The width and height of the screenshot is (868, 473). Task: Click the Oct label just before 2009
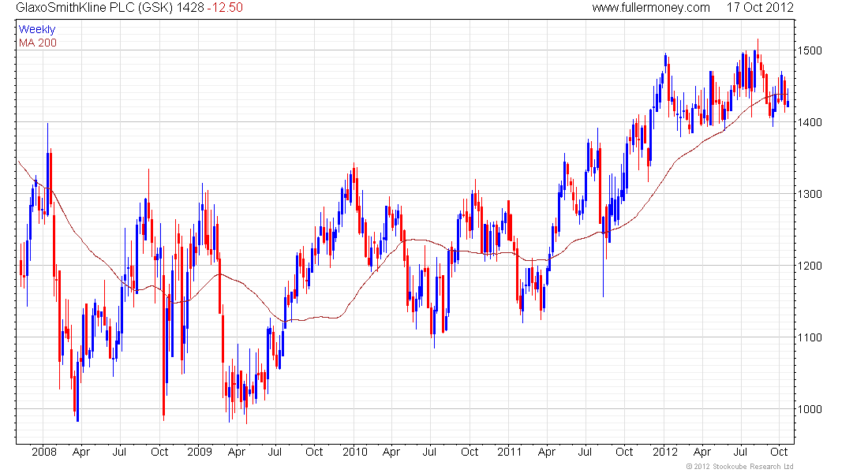pyautogui.click(x=159, y=452)
